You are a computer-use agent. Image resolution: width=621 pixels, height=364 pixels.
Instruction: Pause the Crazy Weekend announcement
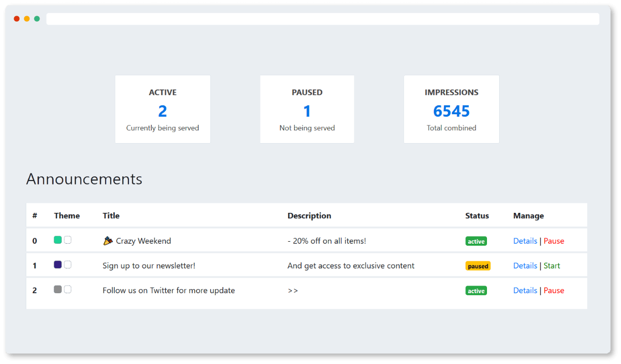pos(554,241)
